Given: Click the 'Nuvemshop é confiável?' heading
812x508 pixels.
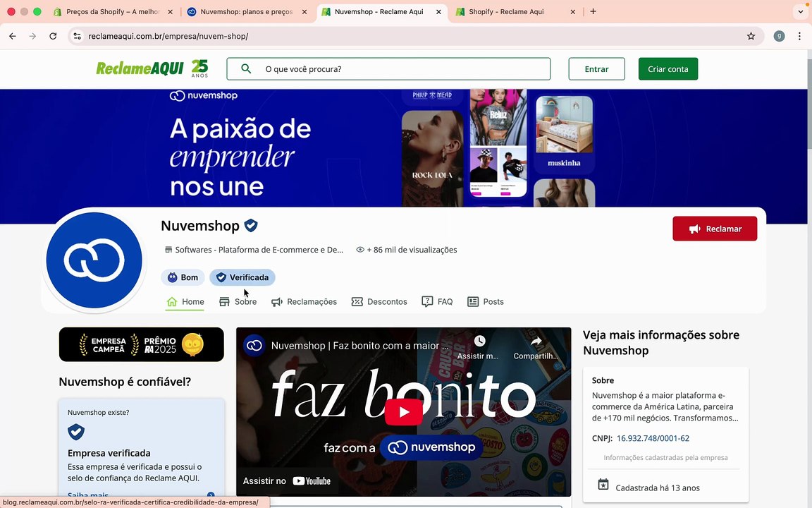Looking at the screenshot, I should 125,382.
